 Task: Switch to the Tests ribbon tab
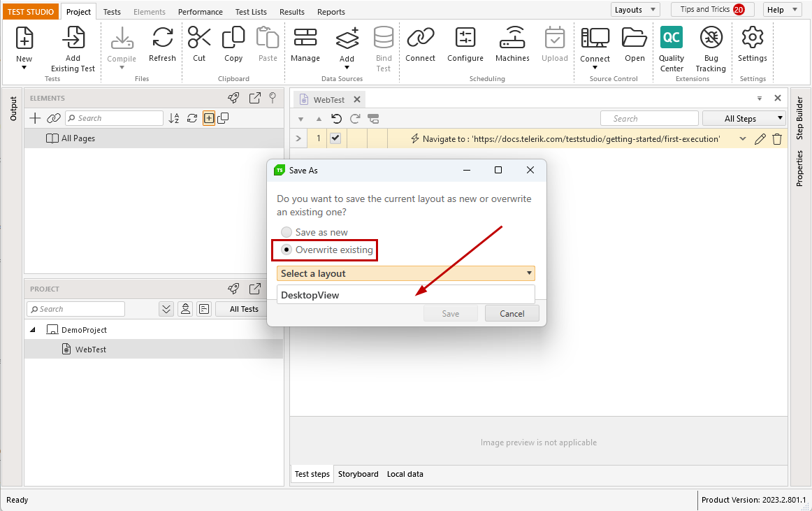[x=112, y=11]
